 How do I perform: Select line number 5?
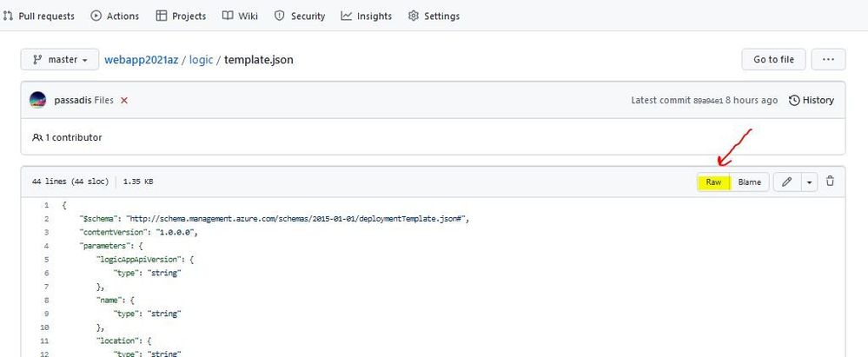pos(47,259)
